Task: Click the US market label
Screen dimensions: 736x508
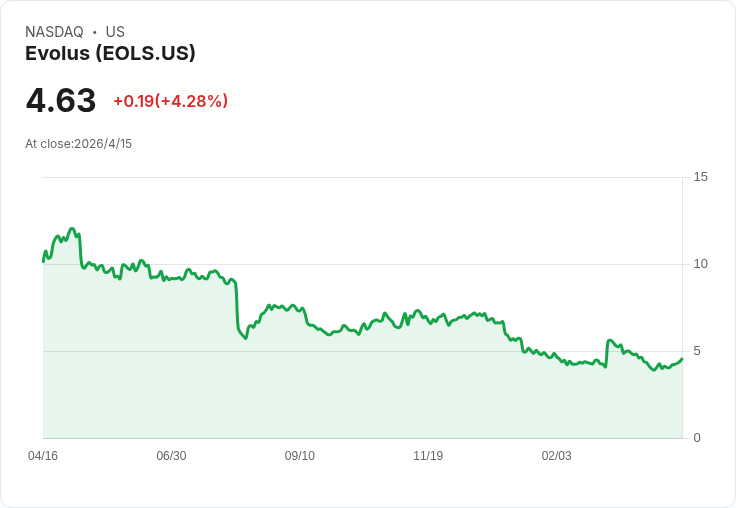Action: (x=115, y=32)
